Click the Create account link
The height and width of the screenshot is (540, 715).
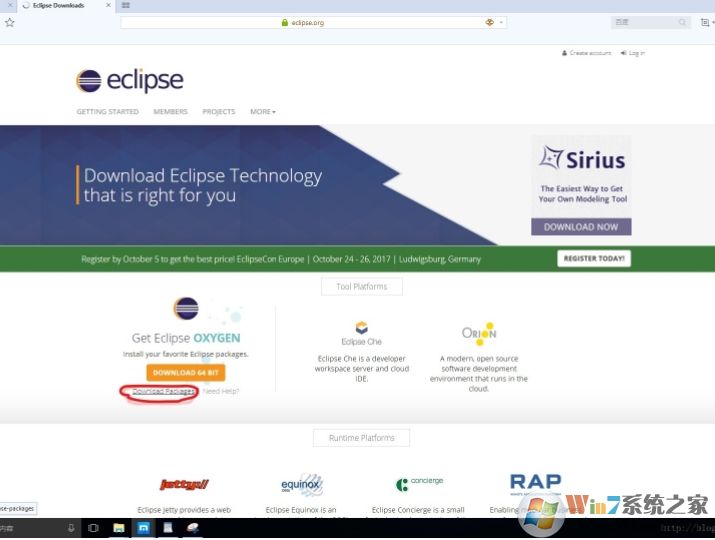(587, 53)
